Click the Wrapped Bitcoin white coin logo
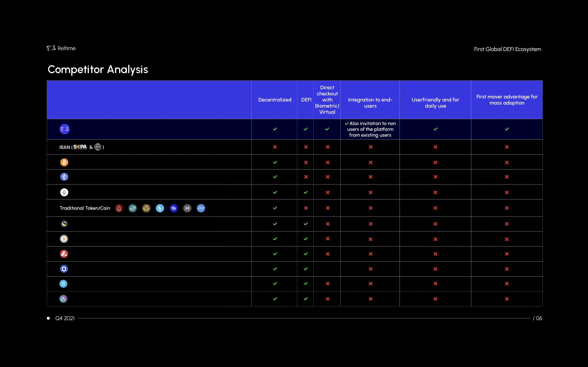Viewport: 588px width, 367px height. pos(64,239)
